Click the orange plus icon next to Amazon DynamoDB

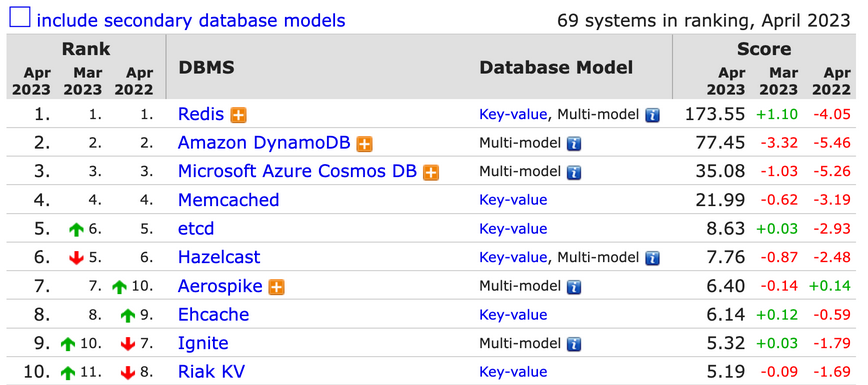point(364,144)
